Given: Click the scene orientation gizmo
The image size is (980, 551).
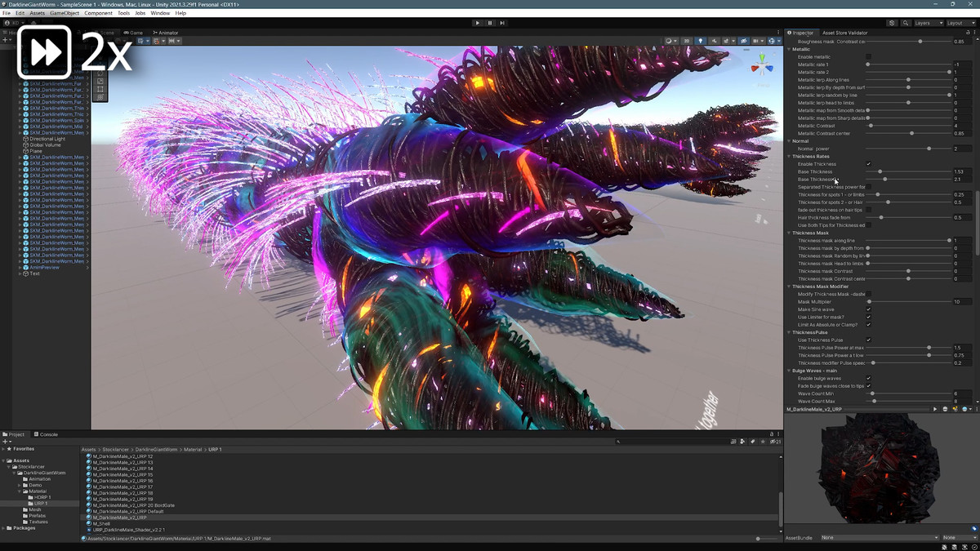Looking at the screenshot, I should pyautogui.click(x=762, y=65).
